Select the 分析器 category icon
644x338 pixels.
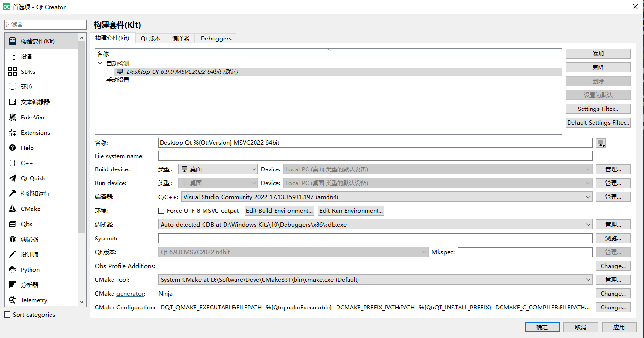12,285
